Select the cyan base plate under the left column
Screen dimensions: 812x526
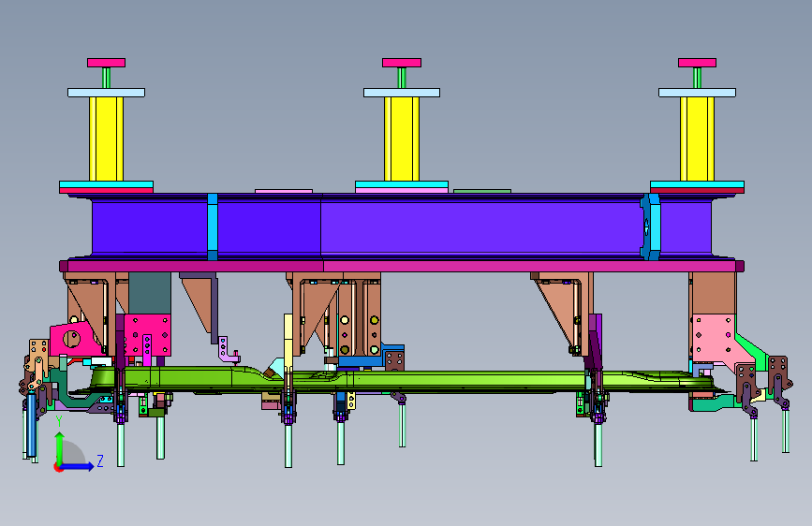[x=106, y=184]
